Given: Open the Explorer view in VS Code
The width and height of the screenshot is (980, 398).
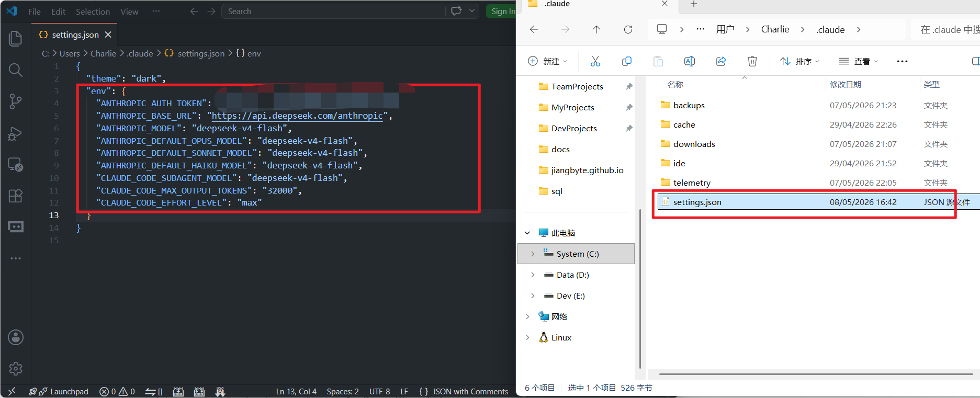Looking at the screenshot, I should [x=16, y=38].
